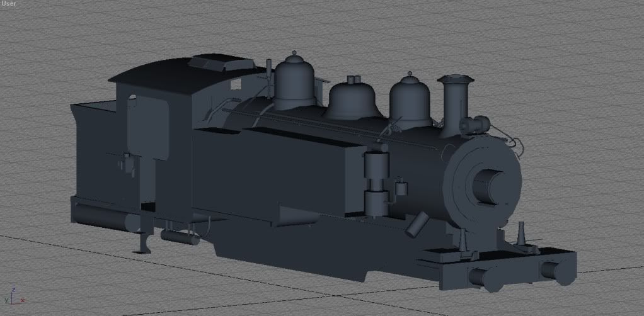Select the middle dome with twin pipes on top

tap(352, 98)
